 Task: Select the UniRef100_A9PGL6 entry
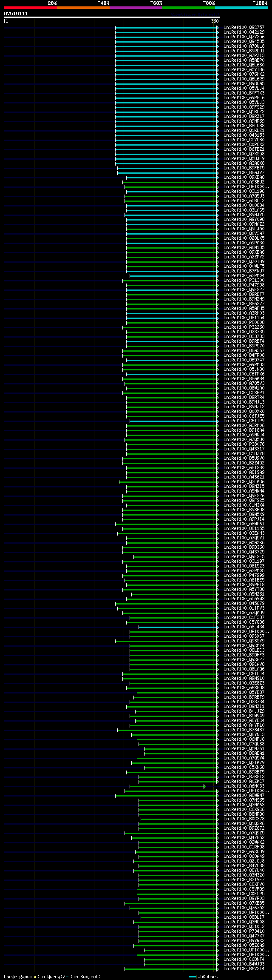point(244,97)
